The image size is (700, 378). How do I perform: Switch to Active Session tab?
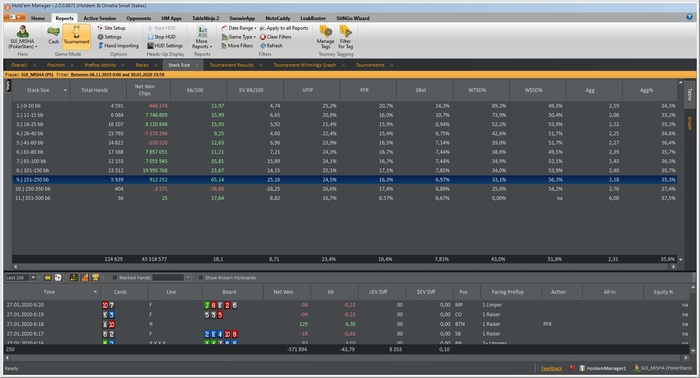click(100, 18)
